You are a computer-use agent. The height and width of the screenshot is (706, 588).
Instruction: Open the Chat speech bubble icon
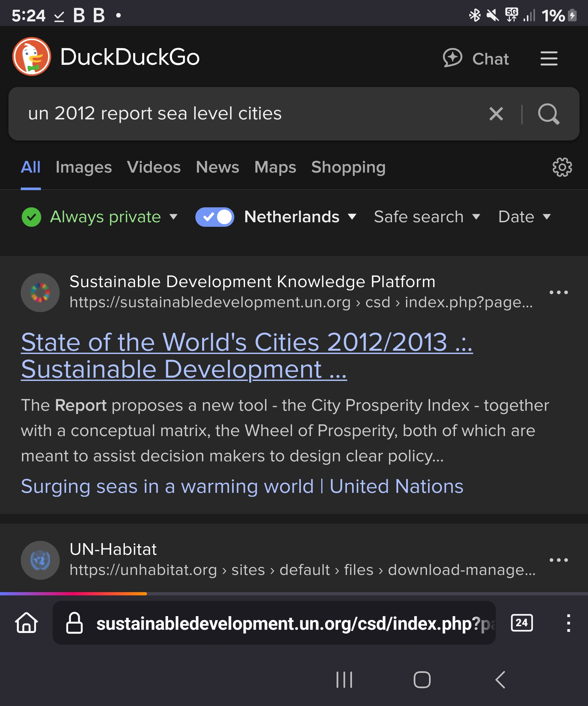pyautogui.click(x=452, y=58)
